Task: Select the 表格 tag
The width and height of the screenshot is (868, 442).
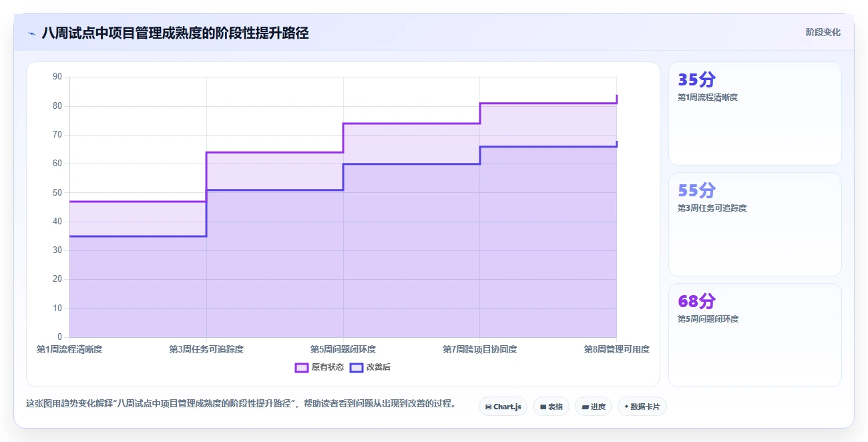Action: coord(551,407)
